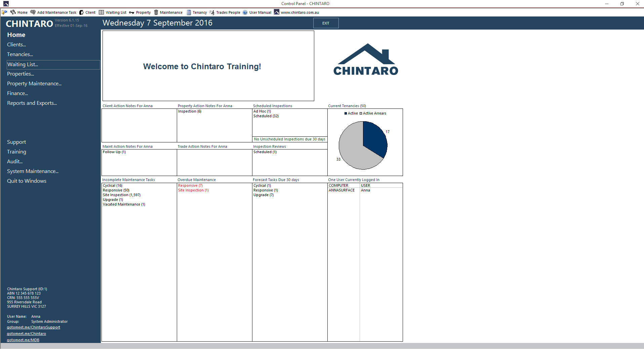
Task: Click Quit to Windows
Action: [x=27, y=181]
